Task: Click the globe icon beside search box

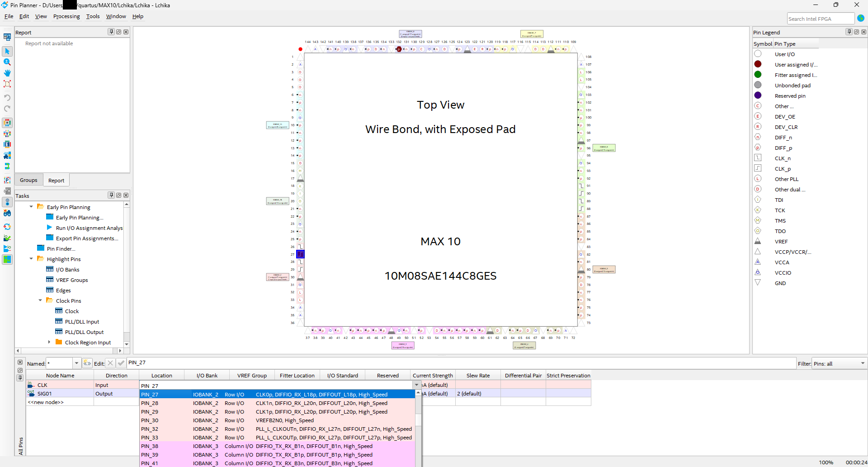Action: [x=861, y=19]
